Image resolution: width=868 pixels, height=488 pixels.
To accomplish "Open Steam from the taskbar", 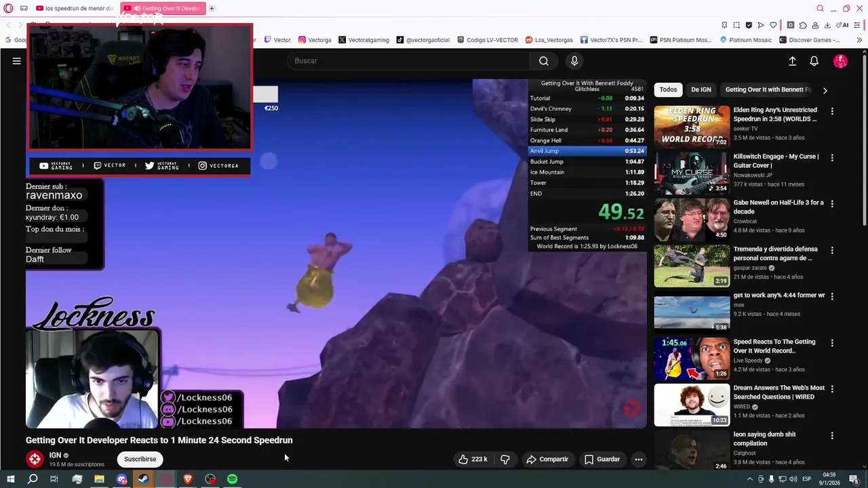I will 144,479.
